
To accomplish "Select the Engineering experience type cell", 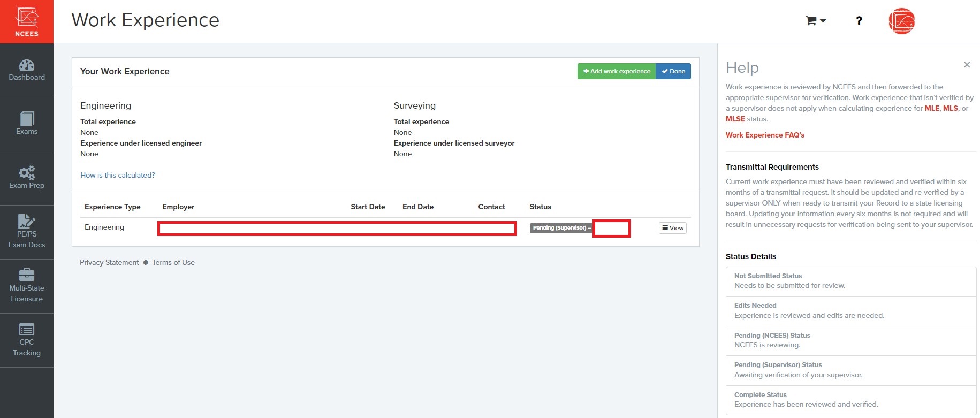I will coord(104,227).
